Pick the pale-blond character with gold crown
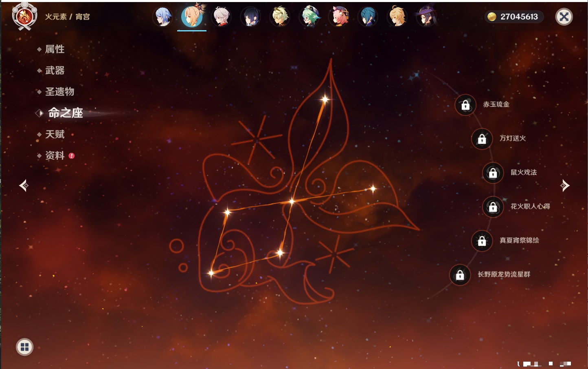 coord(280,17)
